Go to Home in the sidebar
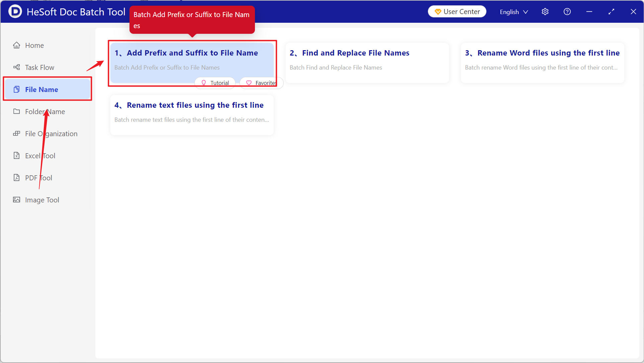This screenshot has width=644, height=363. point(47,45)
